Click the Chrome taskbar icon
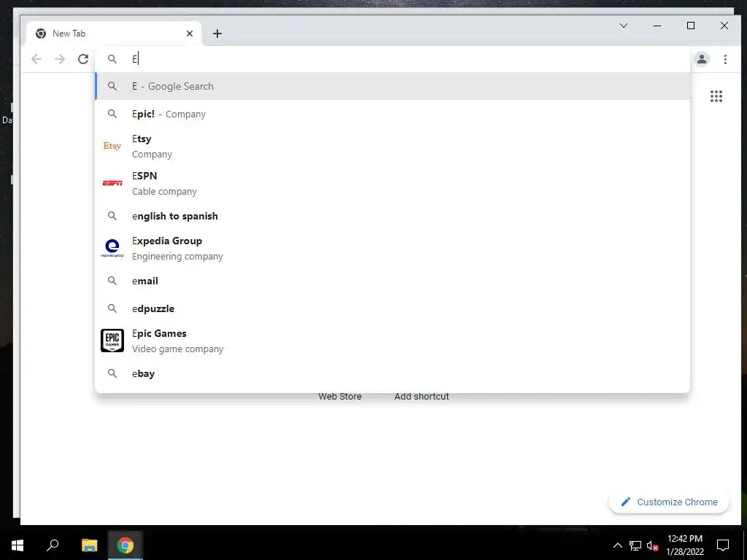This screenshot has height=560, width=747. [x=125, y=545]
